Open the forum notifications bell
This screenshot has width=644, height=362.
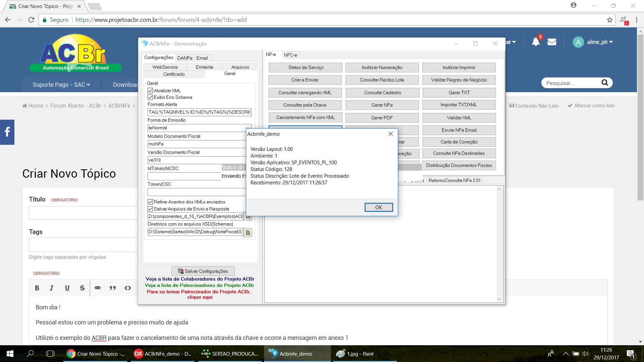(536, 42)
